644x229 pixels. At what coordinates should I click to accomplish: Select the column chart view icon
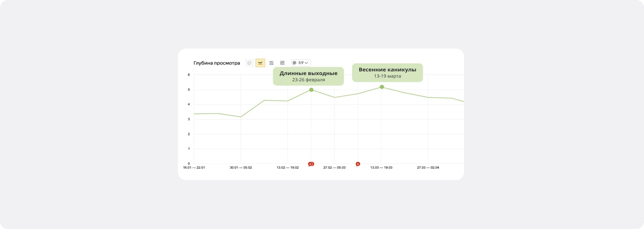pyautogui.click(x=282, y=63)
